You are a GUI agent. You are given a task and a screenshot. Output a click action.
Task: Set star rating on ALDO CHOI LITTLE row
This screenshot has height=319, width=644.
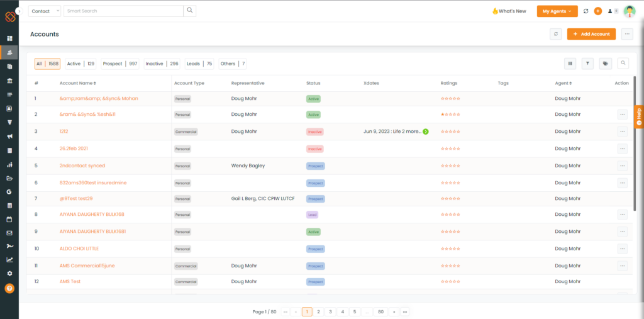(450, 249)
